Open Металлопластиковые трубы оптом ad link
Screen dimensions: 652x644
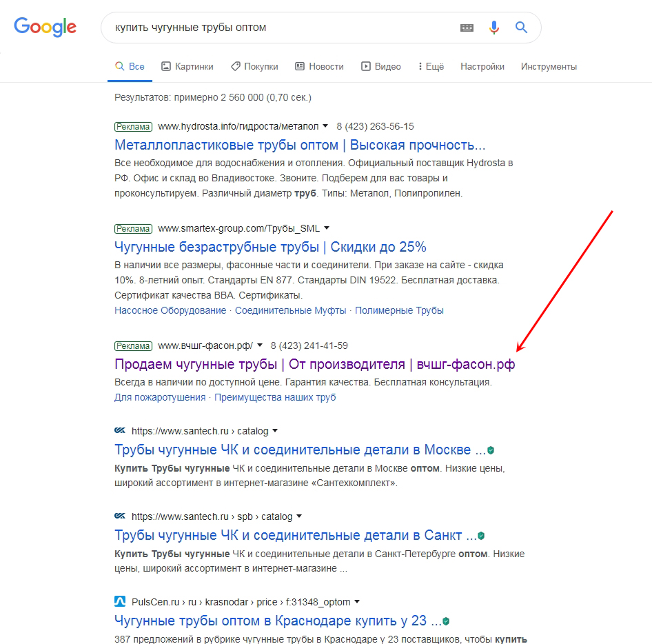click(x=300, y=145)
